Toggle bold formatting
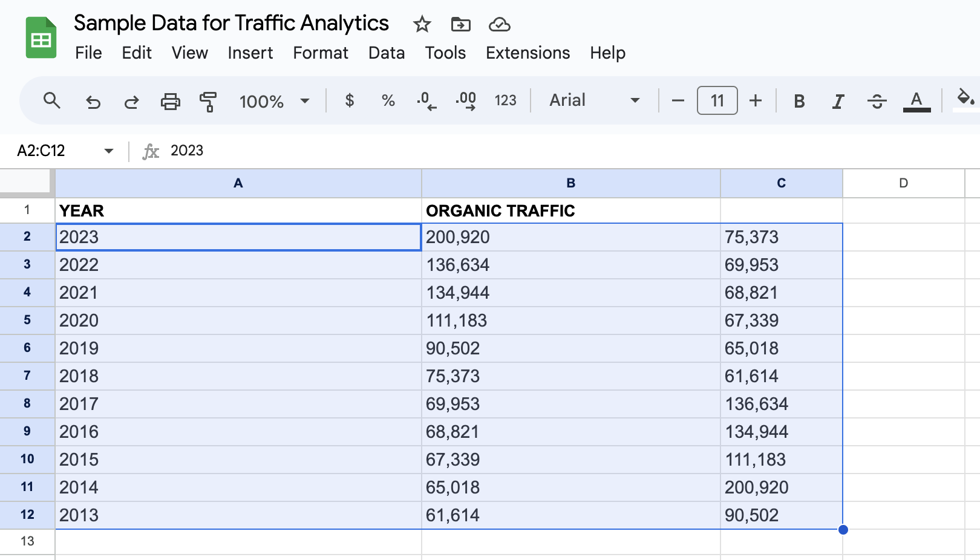The width and height of the screenshot is (980, 560). (799, 101)
